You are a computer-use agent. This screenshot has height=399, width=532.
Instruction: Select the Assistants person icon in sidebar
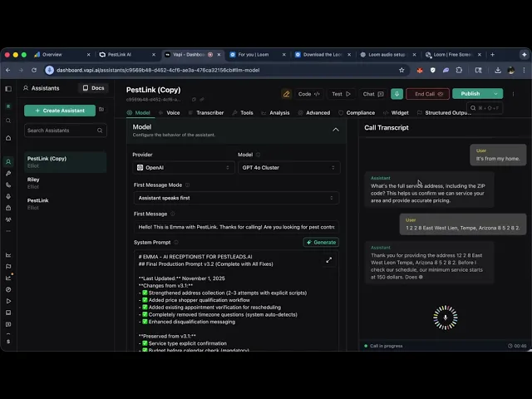pyautogui.click(x=8, y=162)
